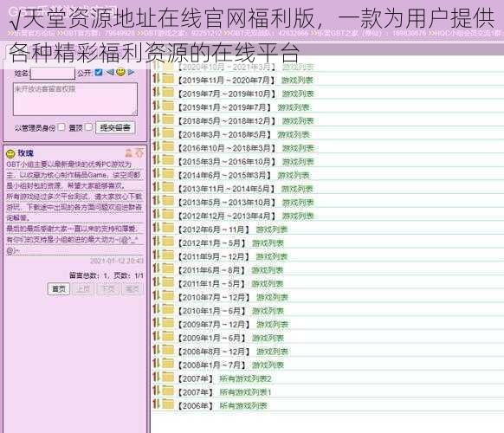
Task: Open folder icon for 2015年3月～2016年10月
Action: tap(168, 160)
